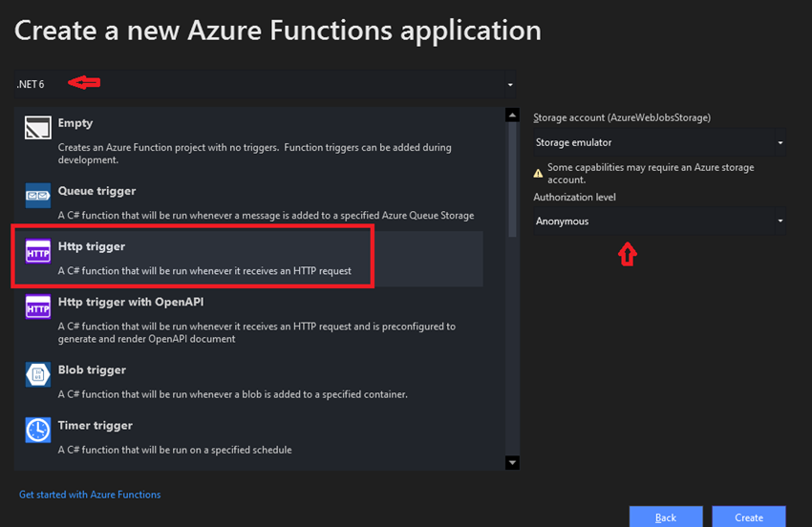Image resolution: width=812 pixels, height=527 pixels.
Task: Open the Authorization level Anonymous dropdown
Action: pos(659,221)
